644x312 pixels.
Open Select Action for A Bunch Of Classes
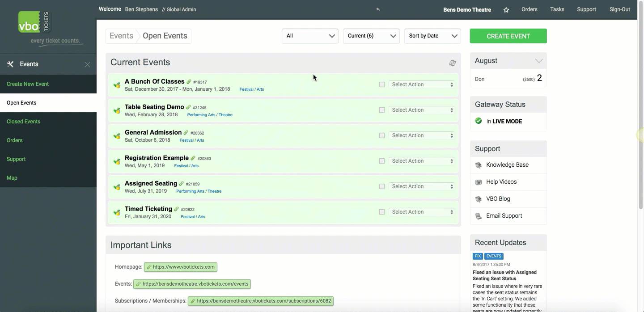422,84
